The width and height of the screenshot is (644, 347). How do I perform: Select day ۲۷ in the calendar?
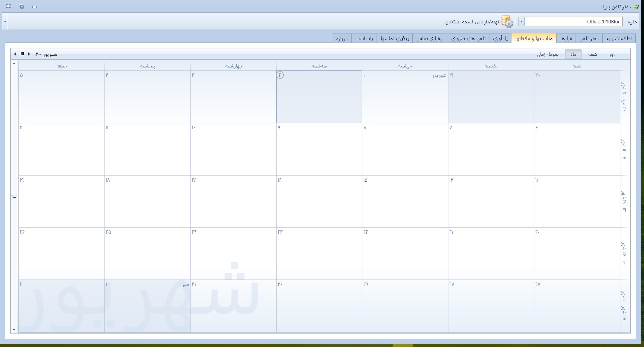(x=577, y=306)
